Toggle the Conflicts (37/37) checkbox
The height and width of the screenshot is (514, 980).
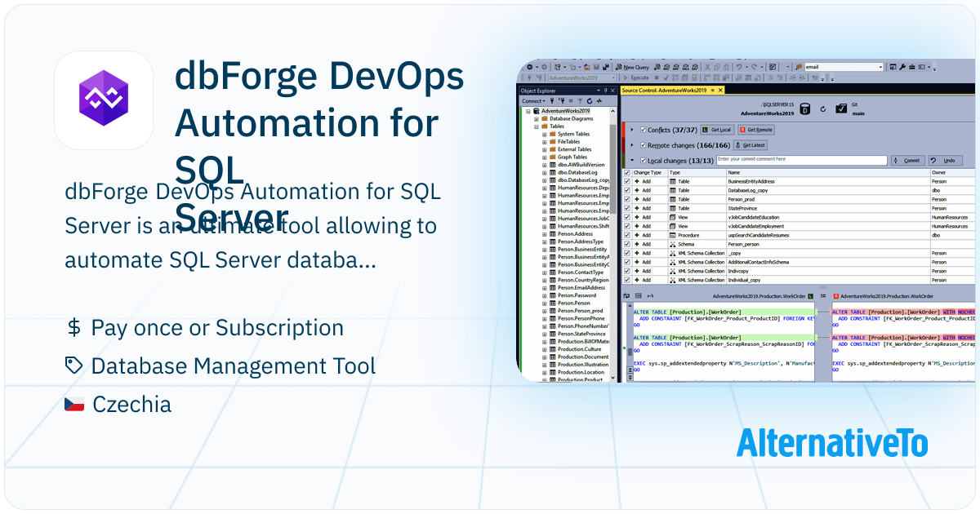point(643,130)
